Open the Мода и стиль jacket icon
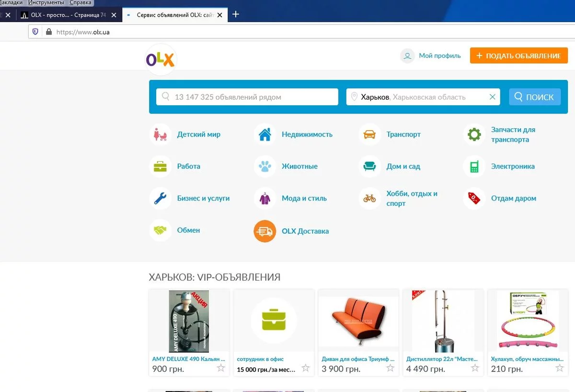The height and width of the screenshot is (392, 575). click(x=265, y=198)
